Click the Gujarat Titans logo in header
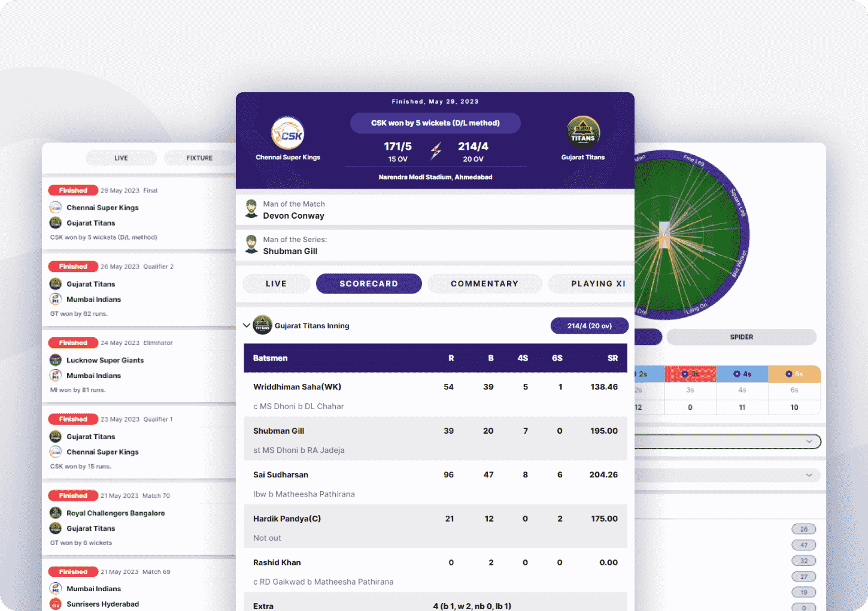The width and height of the screenshot is (868, 611). click(x=583, y=132)
